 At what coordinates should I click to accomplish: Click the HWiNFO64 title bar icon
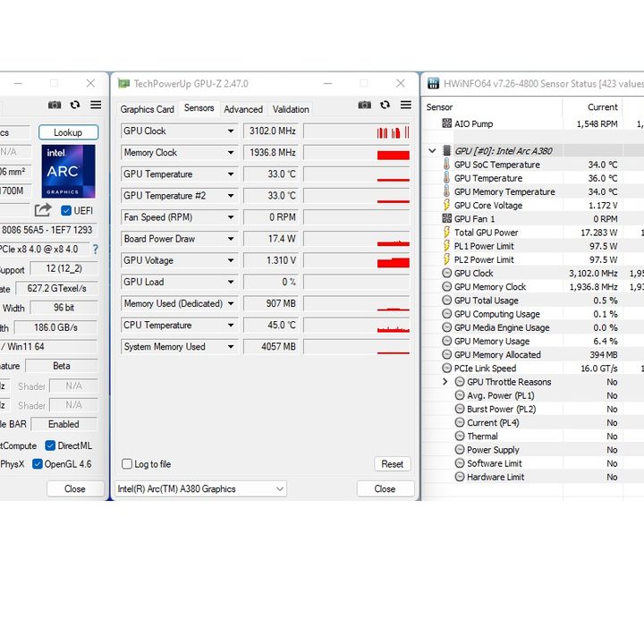pos(433,83)
